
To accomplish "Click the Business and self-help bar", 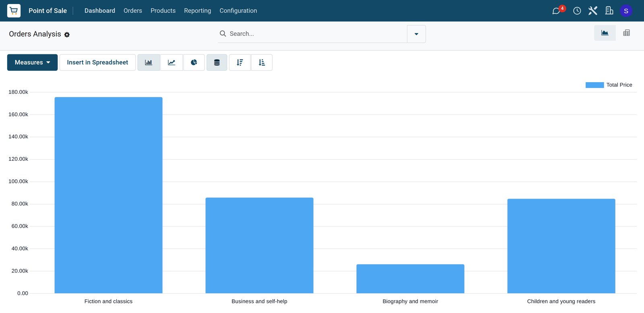I will [260, 245].
